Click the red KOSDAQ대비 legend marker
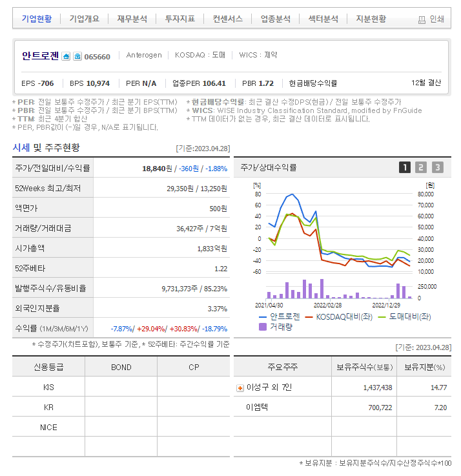The width and height of the screenshot is (461, 476). point(309,317)
